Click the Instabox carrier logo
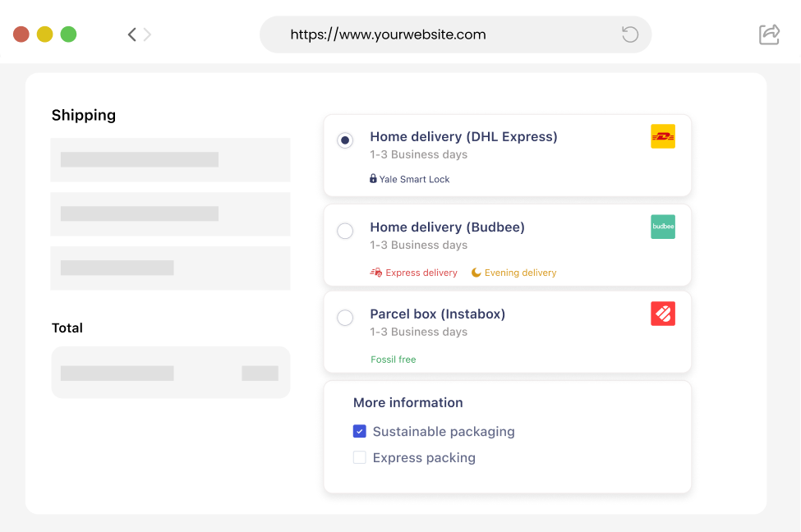This screenshot has height=532, width=801. point(662,314)
